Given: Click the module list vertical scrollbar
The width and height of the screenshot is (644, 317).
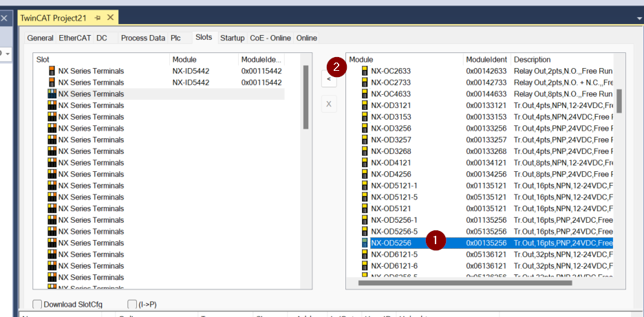Looking at the screenshot, I should [x=619, y=101].
